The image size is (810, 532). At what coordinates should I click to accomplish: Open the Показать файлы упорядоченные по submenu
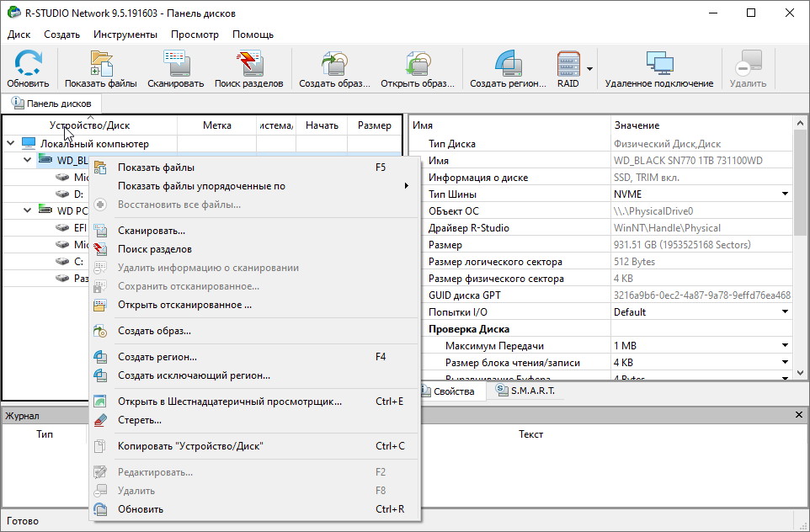pos(255,186)
